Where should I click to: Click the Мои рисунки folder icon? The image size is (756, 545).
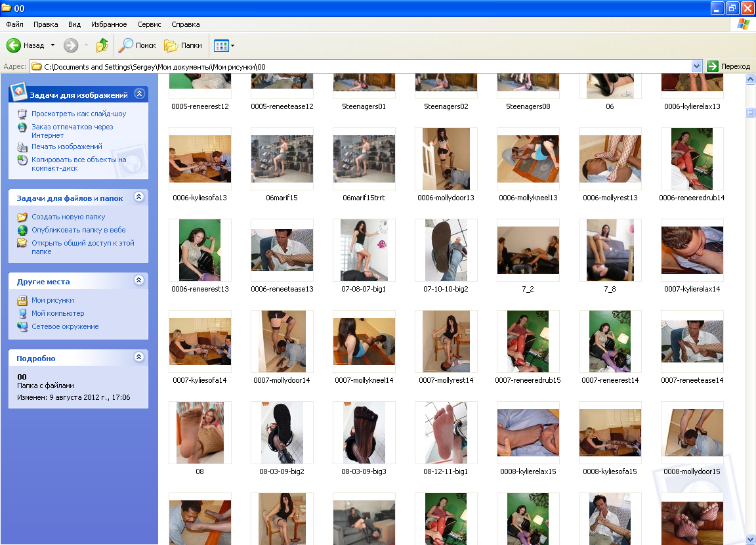22,301
